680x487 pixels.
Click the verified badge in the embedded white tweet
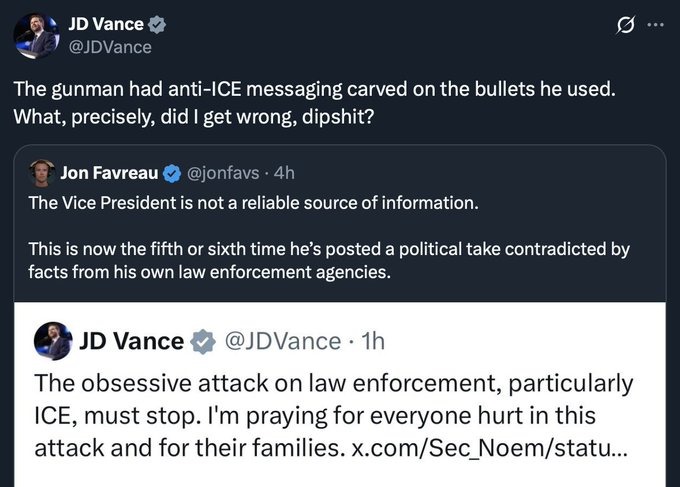coord(203,341)
